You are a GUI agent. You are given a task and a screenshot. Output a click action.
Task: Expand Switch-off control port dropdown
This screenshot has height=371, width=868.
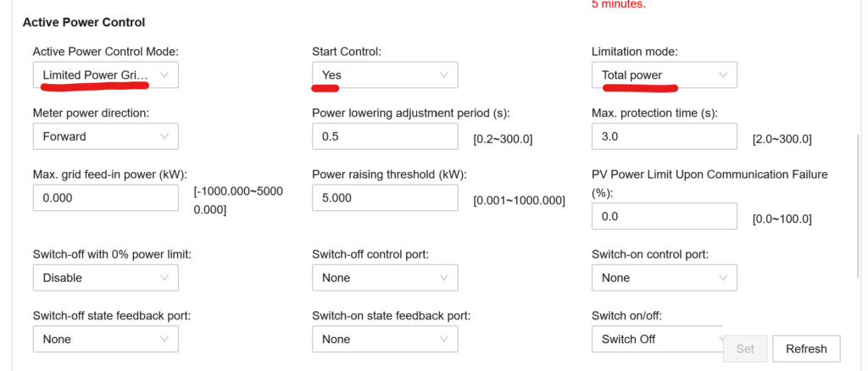pyautogui.click(x=384, y=278)
